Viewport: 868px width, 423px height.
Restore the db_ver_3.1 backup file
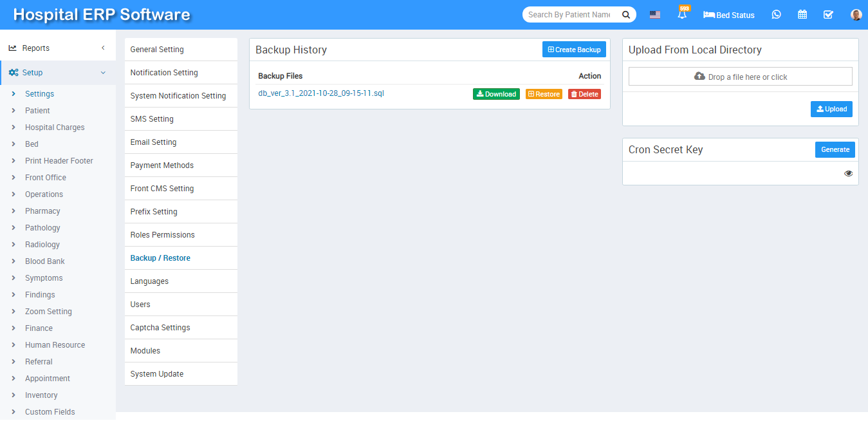pyautogui.click(x=544, y=94)
